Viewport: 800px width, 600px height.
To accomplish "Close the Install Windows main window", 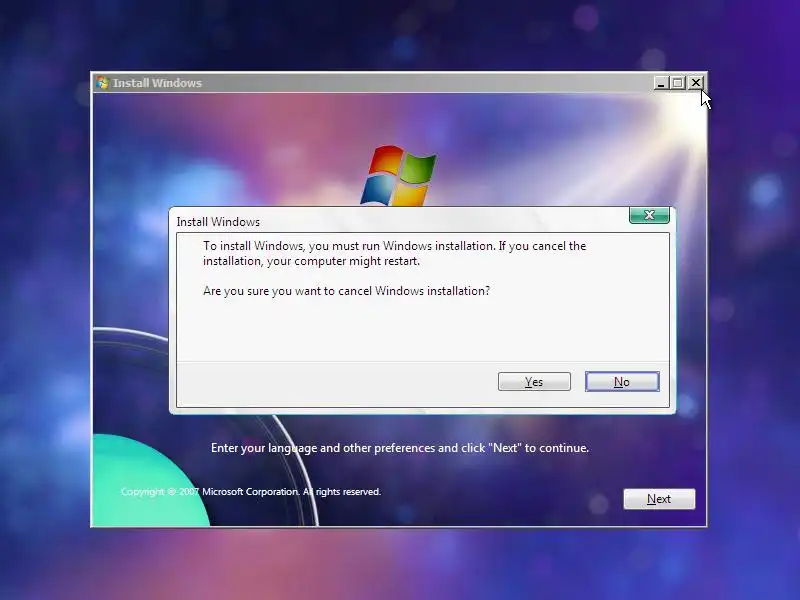I will click(x=696, y=83).
